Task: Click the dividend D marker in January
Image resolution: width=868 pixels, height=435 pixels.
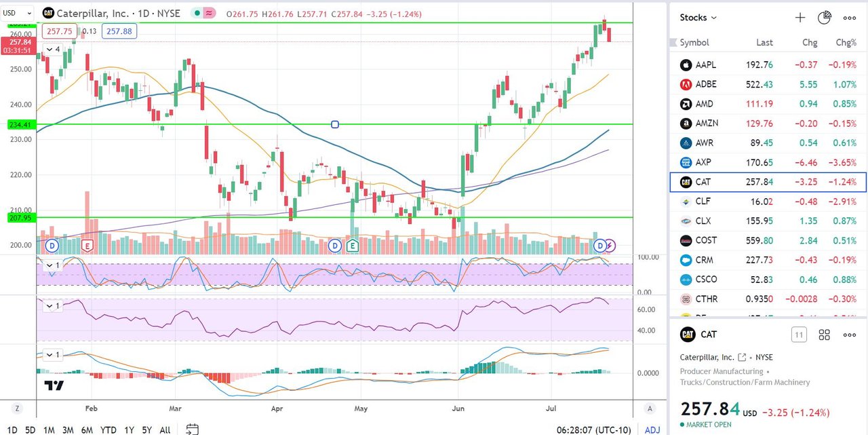Action: (52, 245)
